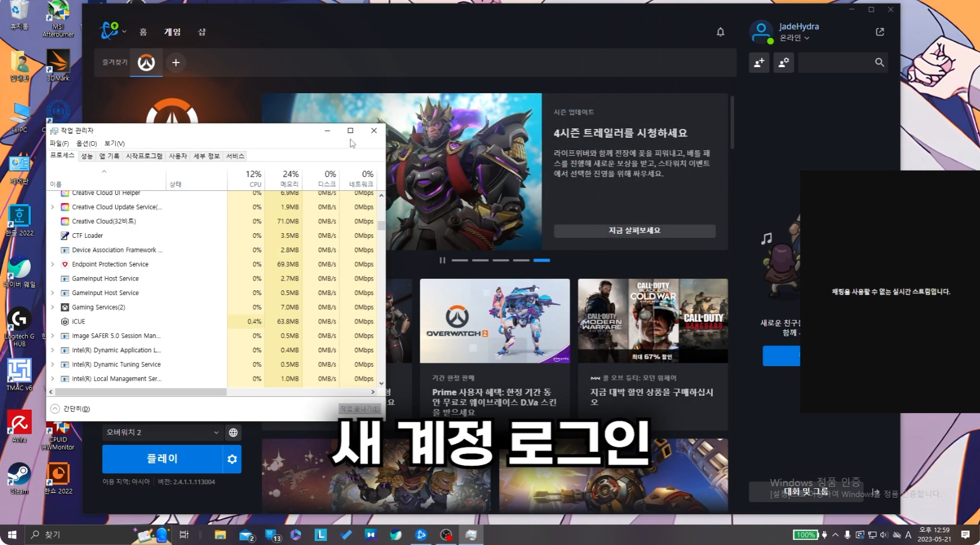The image size is (980, 545).
Task: Open File Explorer from the taskbar
Action: pyautogui.click(x=220, y=535)
